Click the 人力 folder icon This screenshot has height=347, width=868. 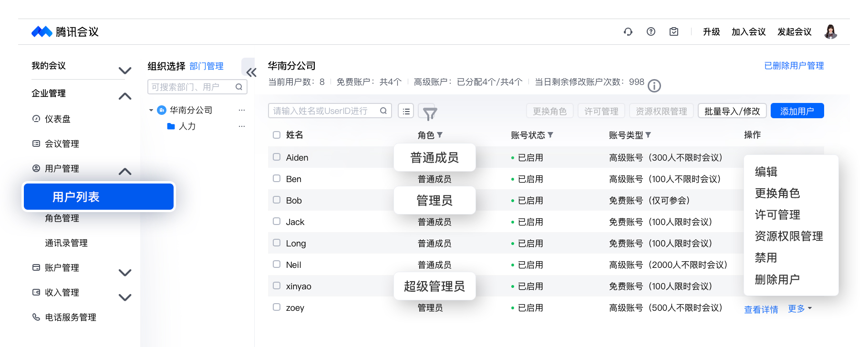(171, 126)
